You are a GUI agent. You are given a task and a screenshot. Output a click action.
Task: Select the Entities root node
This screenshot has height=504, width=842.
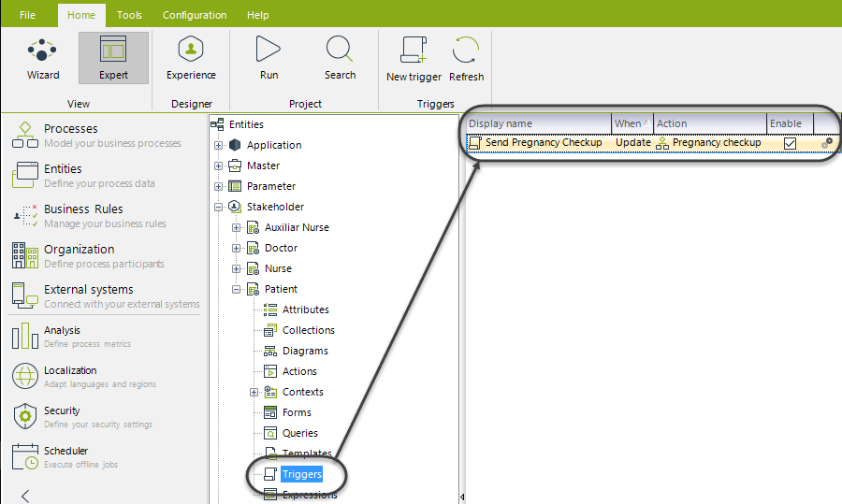coord(246,124)
